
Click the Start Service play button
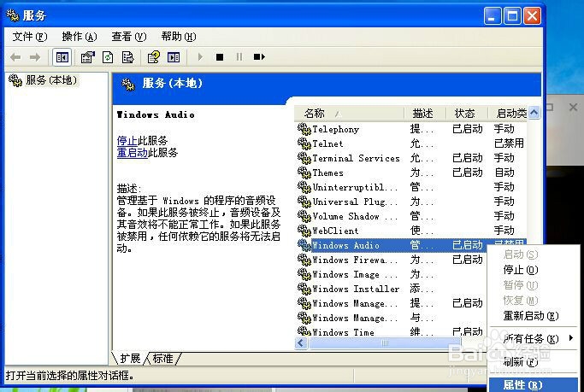tap(200, 57)
